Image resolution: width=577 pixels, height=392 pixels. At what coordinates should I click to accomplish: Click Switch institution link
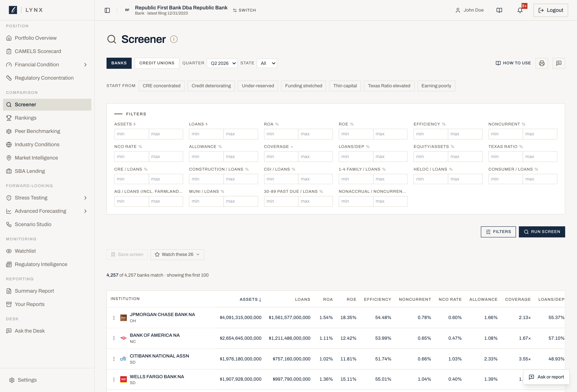(244, 10)
